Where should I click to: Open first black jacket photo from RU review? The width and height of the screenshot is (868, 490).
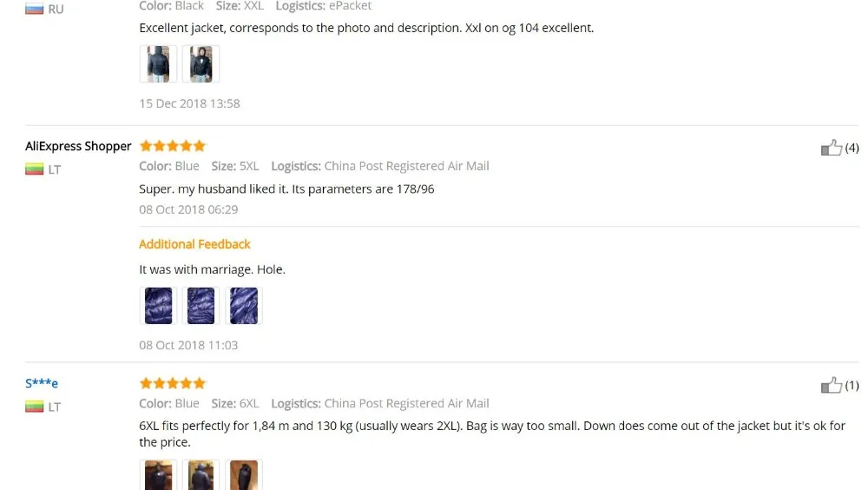(158, 63)
